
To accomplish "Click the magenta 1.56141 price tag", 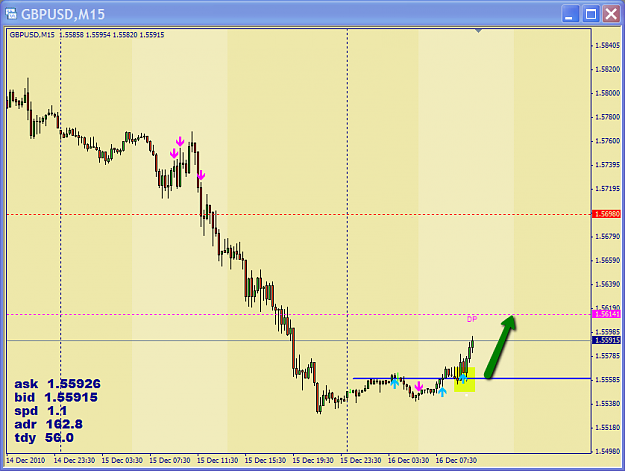I will [607, 314].
